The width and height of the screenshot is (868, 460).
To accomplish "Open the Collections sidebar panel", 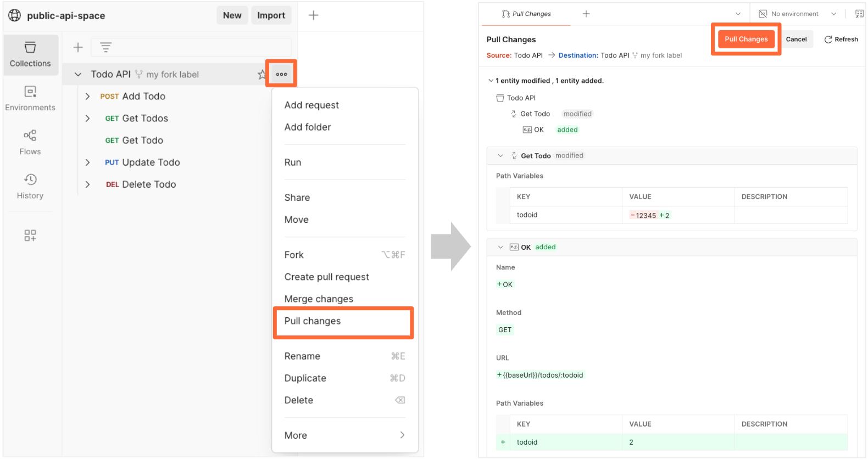I will click(30, 55).
